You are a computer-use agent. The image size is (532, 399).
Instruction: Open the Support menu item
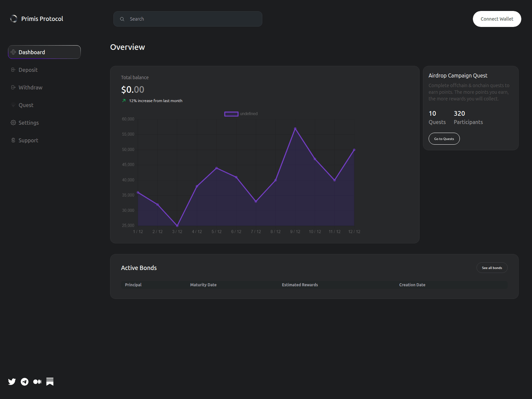[x=44, y=140]
